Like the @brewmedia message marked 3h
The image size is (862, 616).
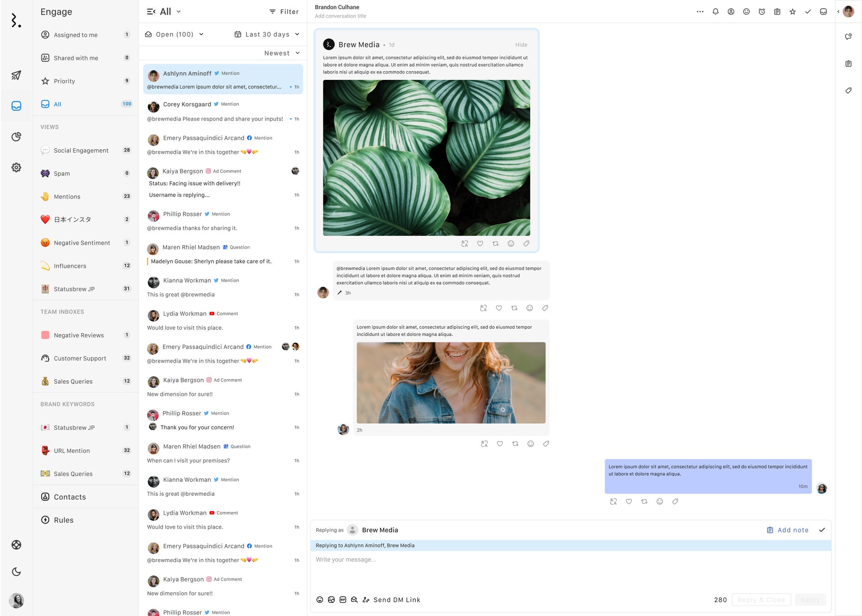point(499,308)
